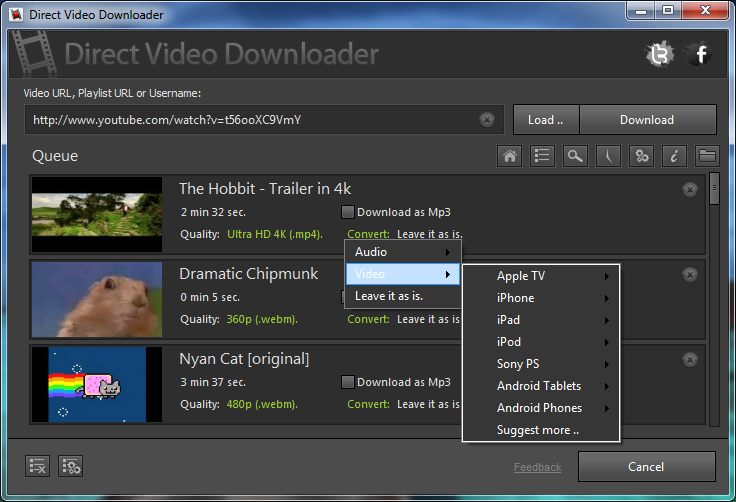Select the Dramatic Chipmunk thumbnail
The height and width of the screenshot is (502, 736).
point(97,300)
